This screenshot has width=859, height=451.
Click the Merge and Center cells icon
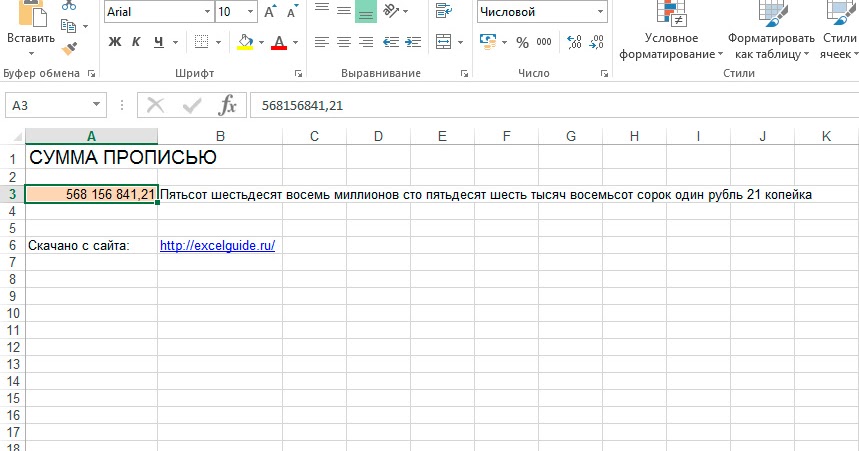443,42
